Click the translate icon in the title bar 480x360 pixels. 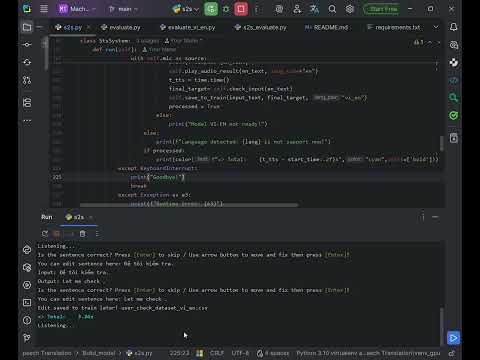[314, 9]
